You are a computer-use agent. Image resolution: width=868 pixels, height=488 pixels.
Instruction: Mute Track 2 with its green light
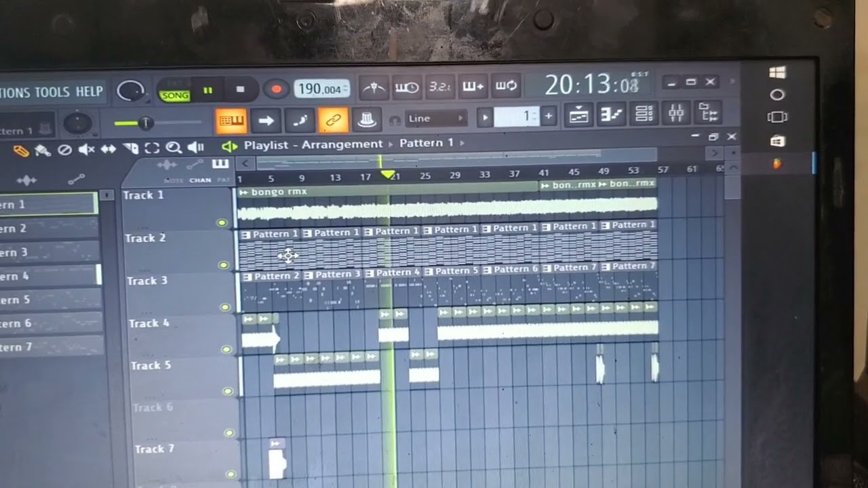(224, 265)
